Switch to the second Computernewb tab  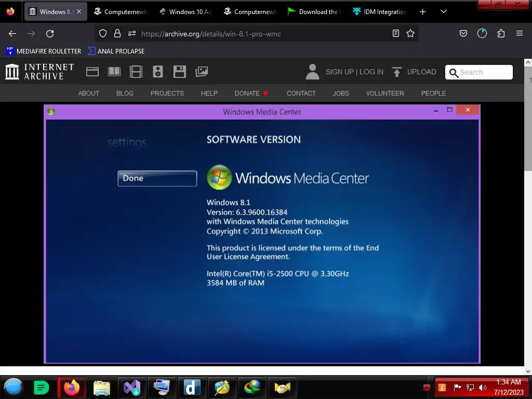pos(250,11)
